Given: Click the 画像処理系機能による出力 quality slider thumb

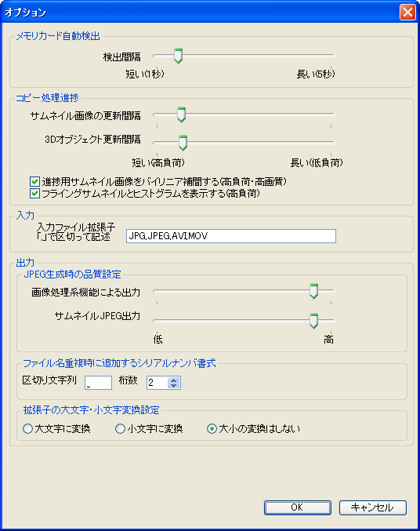Looking at the screenshot, I should point(313,291).
